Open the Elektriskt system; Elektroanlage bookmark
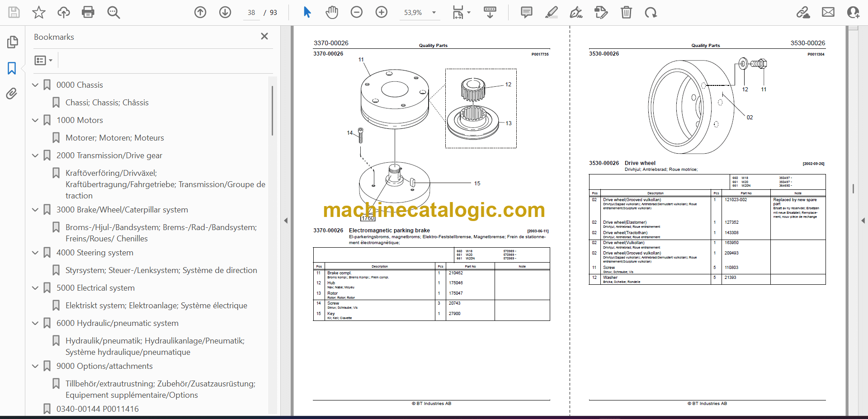 tap(156, 306)
